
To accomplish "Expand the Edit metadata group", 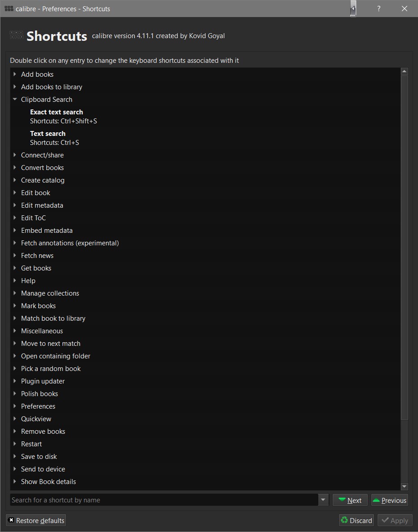I will [x=15, y=205].
